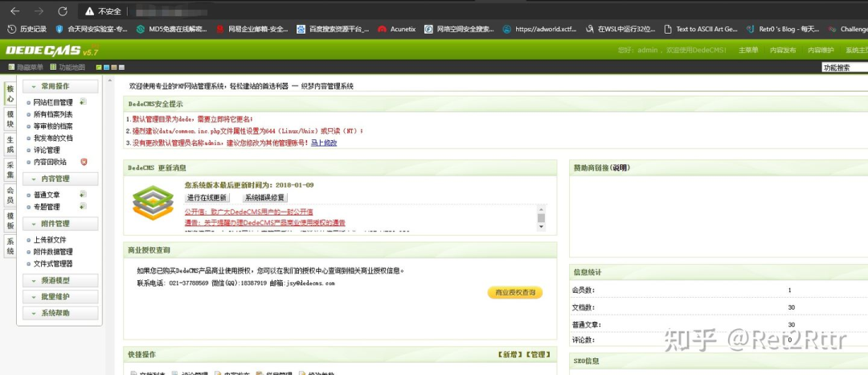The width and height of the screenshot is (868, 375).
Task: Open the Retr0's Blog bookmark
Action: [x=783, y=29]
